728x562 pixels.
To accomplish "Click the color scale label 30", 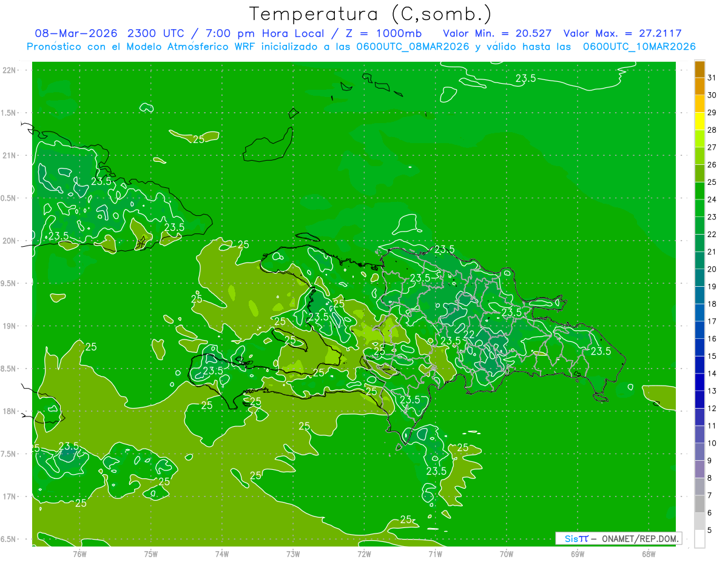I will tap(712, 95).
